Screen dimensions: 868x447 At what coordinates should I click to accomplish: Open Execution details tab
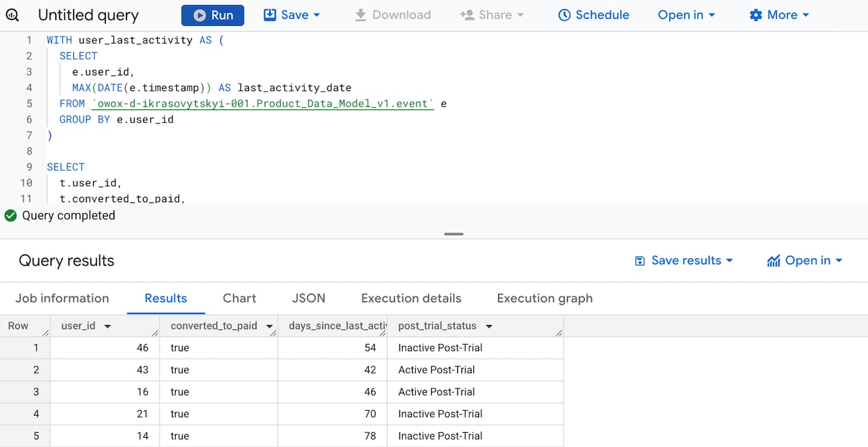point(411,298)
